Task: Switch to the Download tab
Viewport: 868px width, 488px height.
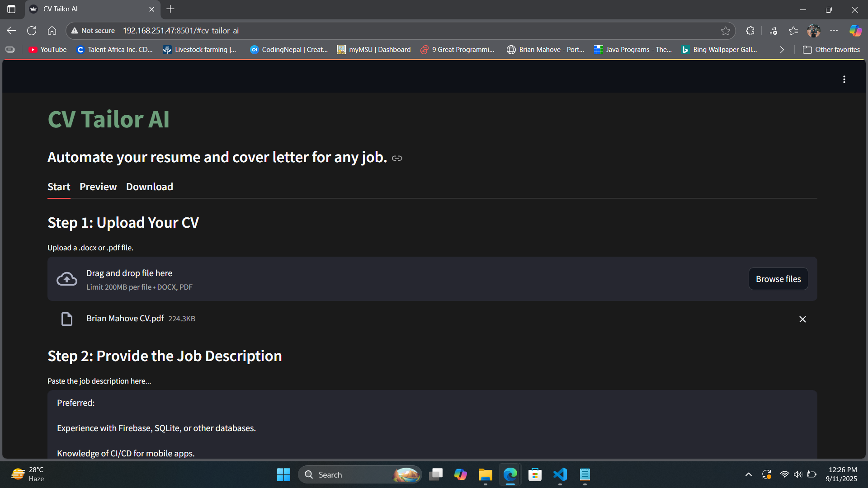Action: pyautogui.click(x=150, y=187)
